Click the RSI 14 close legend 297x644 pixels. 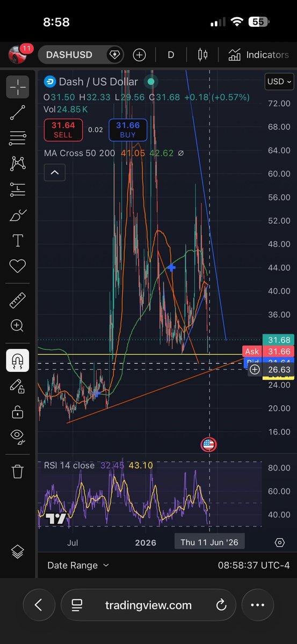click(69, 465)
